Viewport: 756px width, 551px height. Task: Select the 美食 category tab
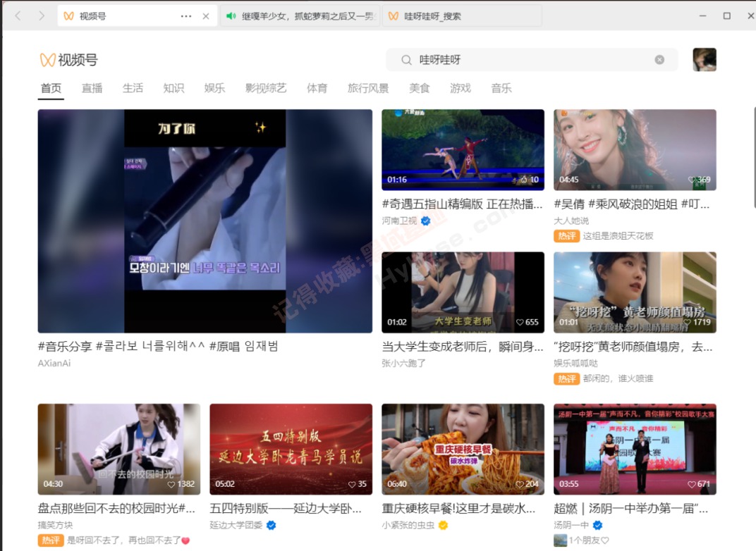[420, 88]
